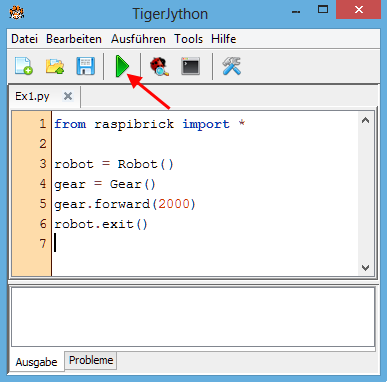Switch to the Probleme tab
Image resolution: width=387 pixels, height=382 pixels.
pos(91,360)
